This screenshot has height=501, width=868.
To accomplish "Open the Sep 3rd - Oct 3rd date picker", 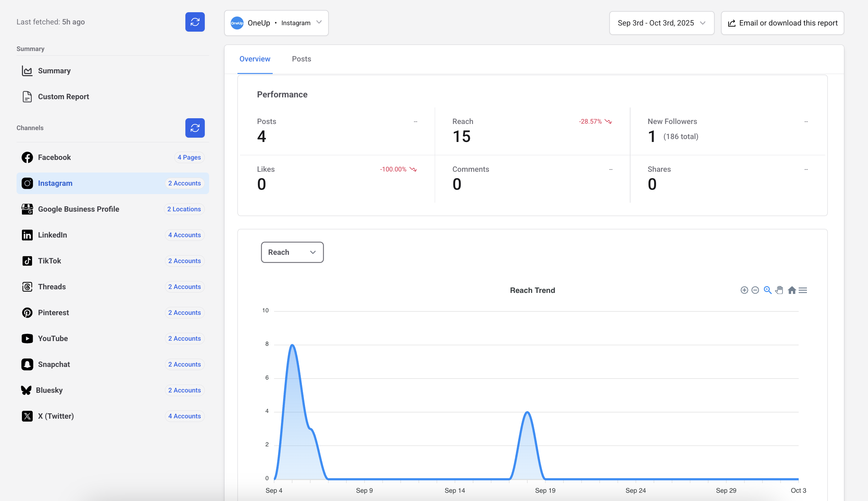I will [x=661, y=23].
